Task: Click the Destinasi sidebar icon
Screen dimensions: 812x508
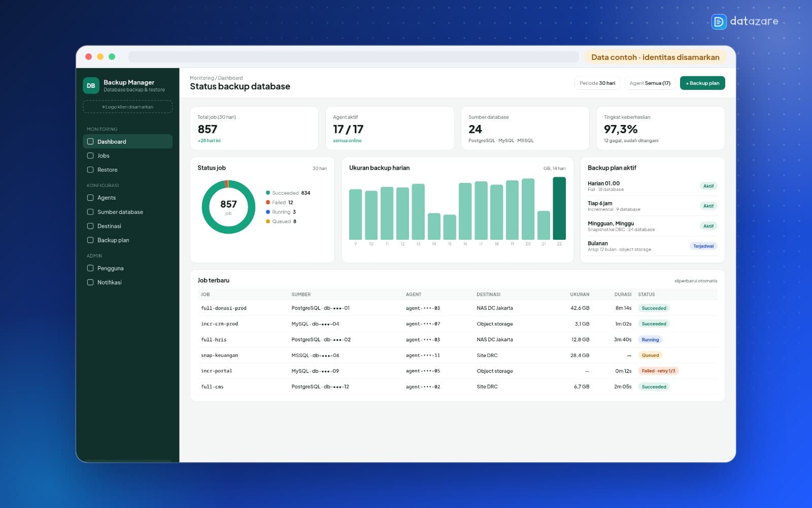Action: pyautogui.click(x=90, y=226)
